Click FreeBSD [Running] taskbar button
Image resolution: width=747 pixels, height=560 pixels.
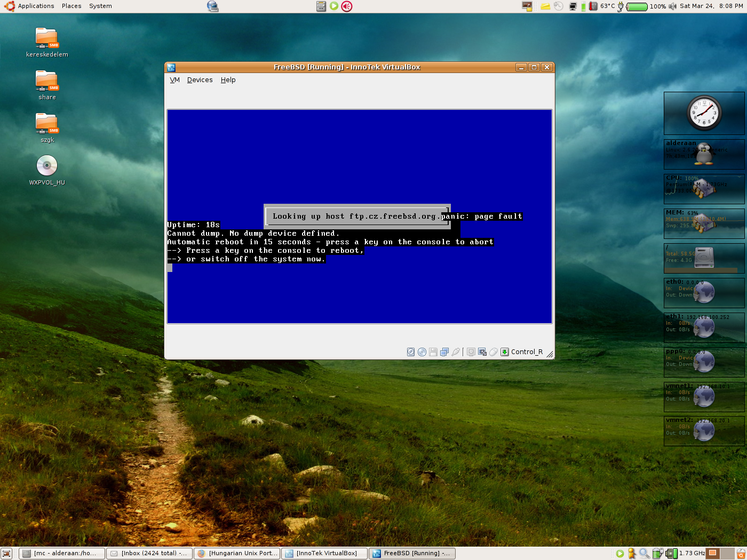point(412,554)
